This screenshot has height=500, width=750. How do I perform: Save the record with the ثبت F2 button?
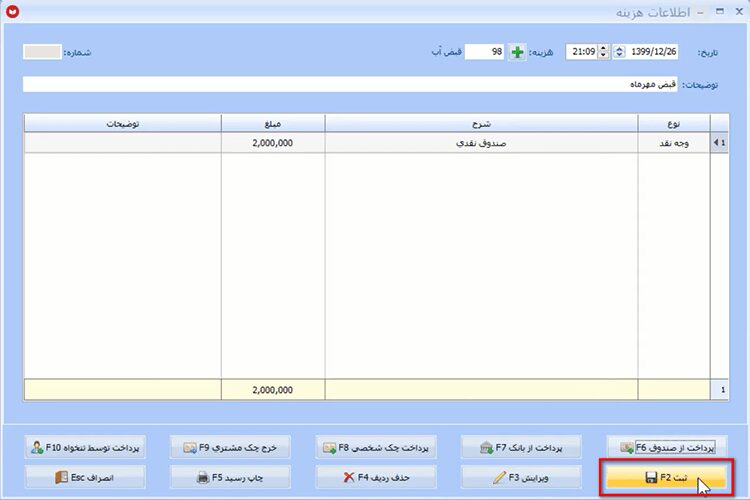click(666, 478)
